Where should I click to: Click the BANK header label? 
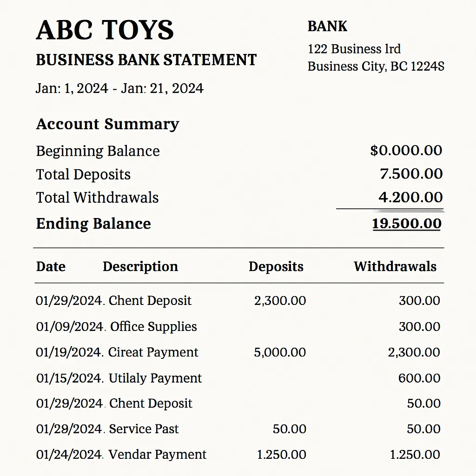click(x=327, y=26)
